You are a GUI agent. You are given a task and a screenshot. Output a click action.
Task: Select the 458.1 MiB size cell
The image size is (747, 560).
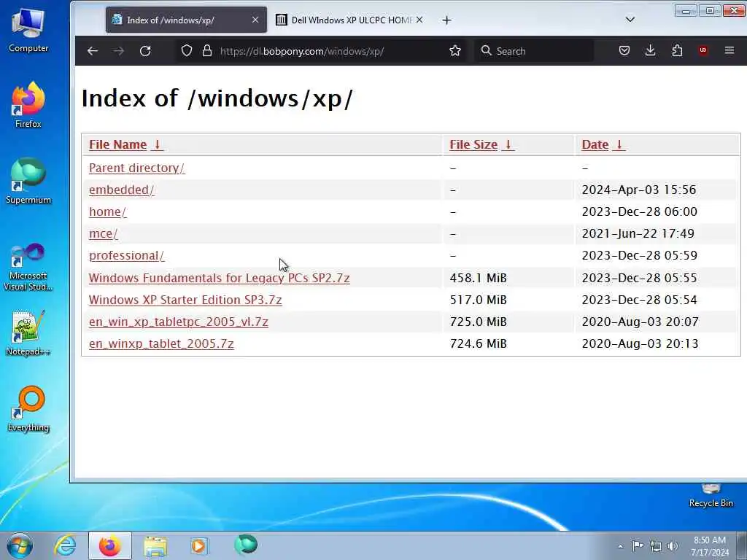(x=478, y=278)
